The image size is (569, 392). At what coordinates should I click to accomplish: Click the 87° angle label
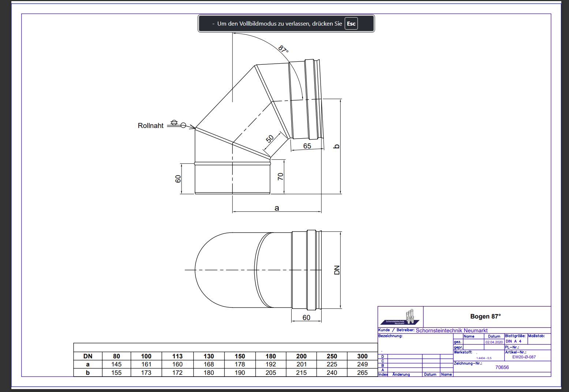coord(283,49)
